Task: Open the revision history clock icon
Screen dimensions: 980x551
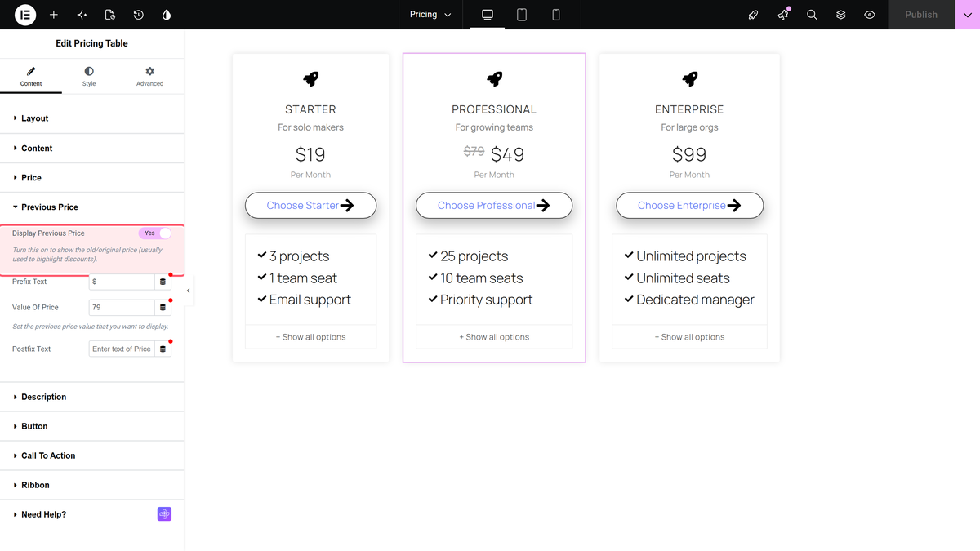Action: point(139,15)
